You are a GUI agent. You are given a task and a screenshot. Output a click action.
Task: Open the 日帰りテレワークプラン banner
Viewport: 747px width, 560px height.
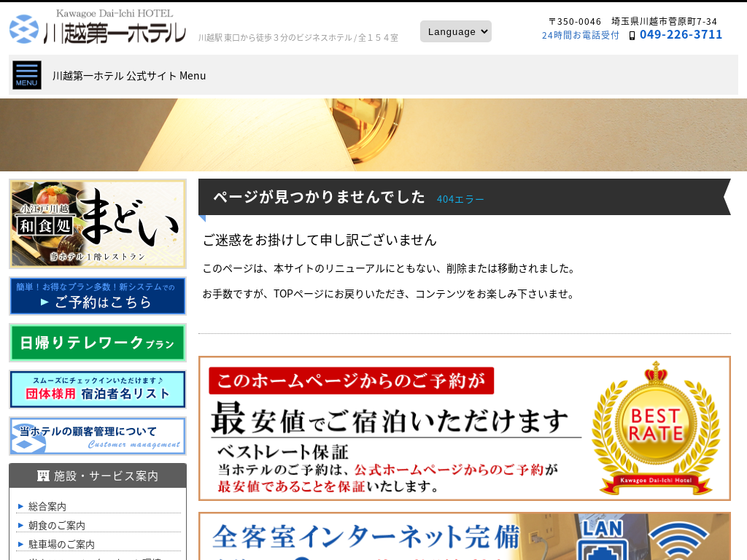tap(98, 343)
